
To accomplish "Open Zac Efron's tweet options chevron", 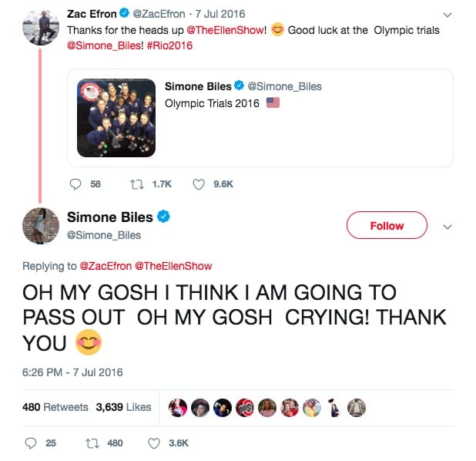I will (448, 15).
